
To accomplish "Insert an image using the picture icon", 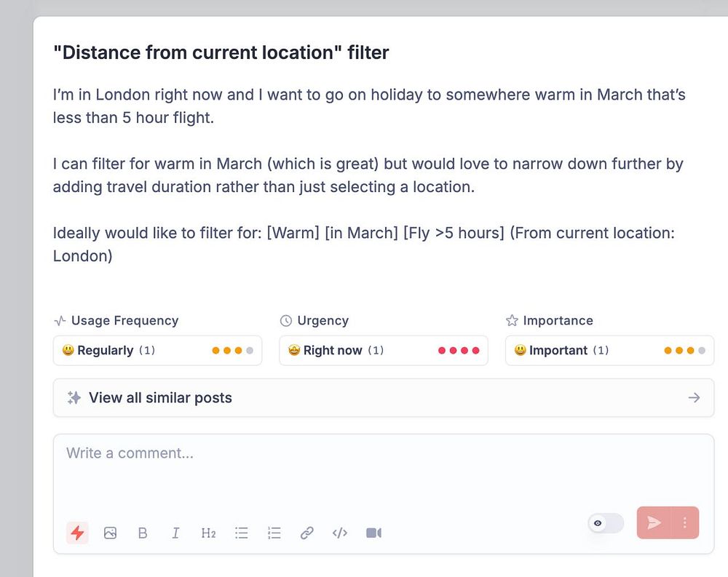I will tap(110, 533).
